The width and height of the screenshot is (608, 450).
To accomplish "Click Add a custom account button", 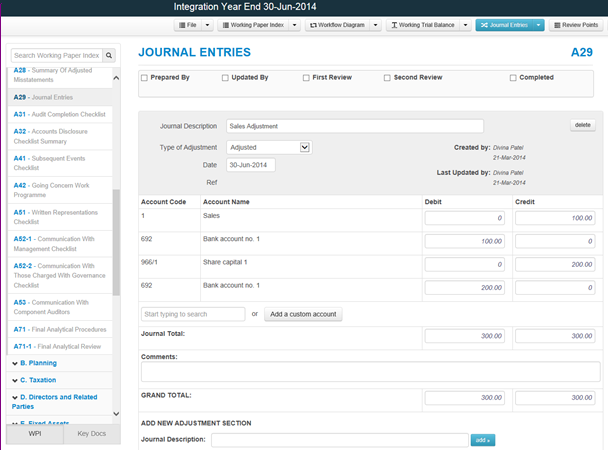I will click(x=303, y=314).
